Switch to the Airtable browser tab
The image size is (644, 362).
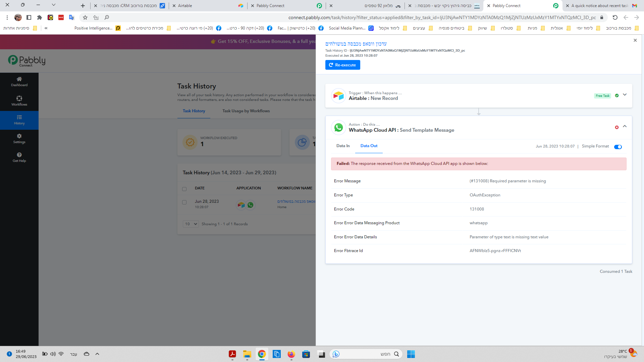tap(208, 6)
